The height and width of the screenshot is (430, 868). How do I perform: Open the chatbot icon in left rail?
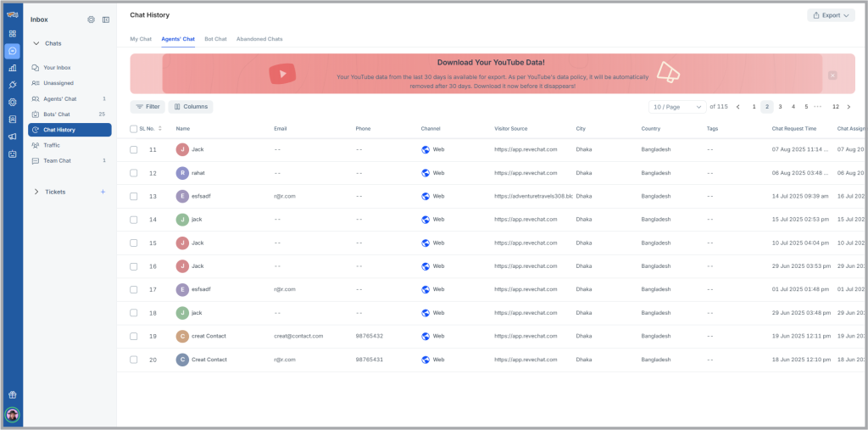pyautogui.click(x=12, y=154)
